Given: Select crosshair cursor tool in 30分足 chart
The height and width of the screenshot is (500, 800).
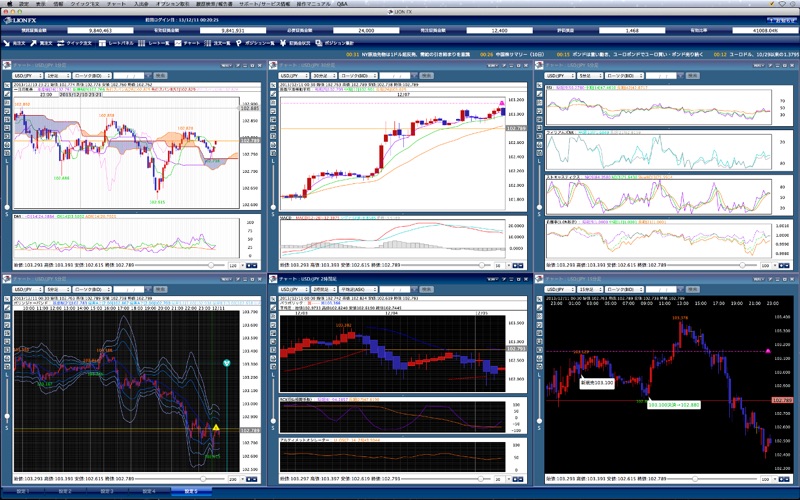Looking at the screenshot, I should 273,85.
